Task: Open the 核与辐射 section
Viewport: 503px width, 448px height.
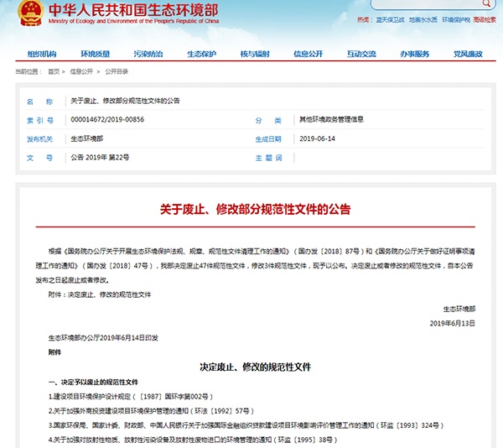Action: (254, 55)
